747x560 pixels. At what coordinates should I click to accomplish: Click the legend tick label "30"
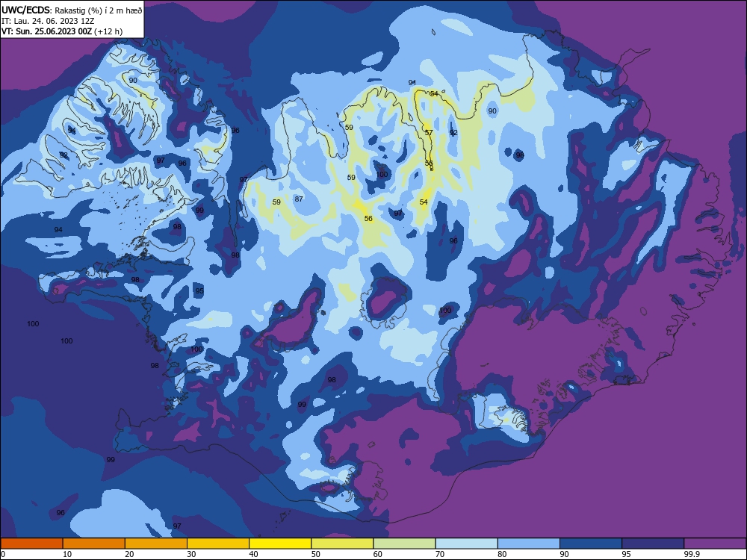pos(191,554)
